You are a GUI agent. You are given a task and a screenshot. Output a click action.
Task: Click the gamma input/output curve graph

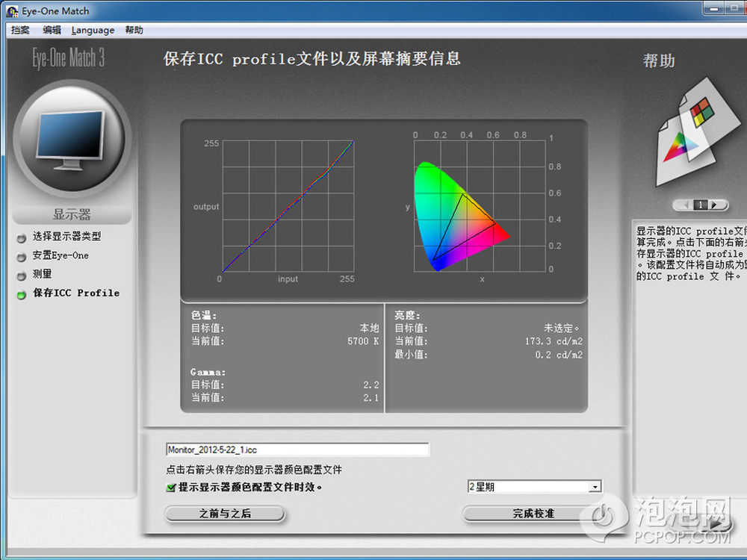tap(288, 206)
